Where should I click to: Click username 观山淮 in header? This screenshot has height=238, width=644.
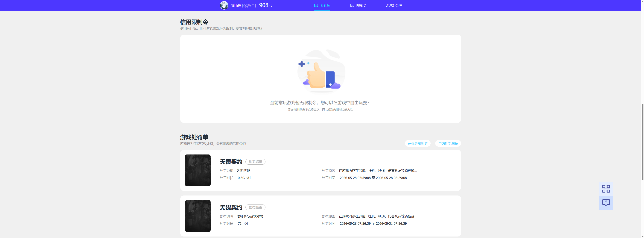(236, 5)
